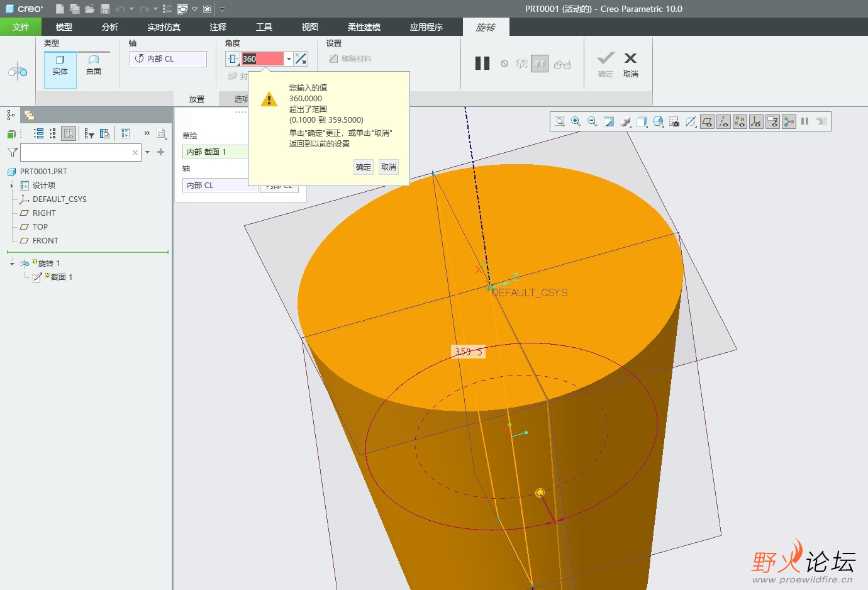Click the Zoom In icon

coord(576,121)
